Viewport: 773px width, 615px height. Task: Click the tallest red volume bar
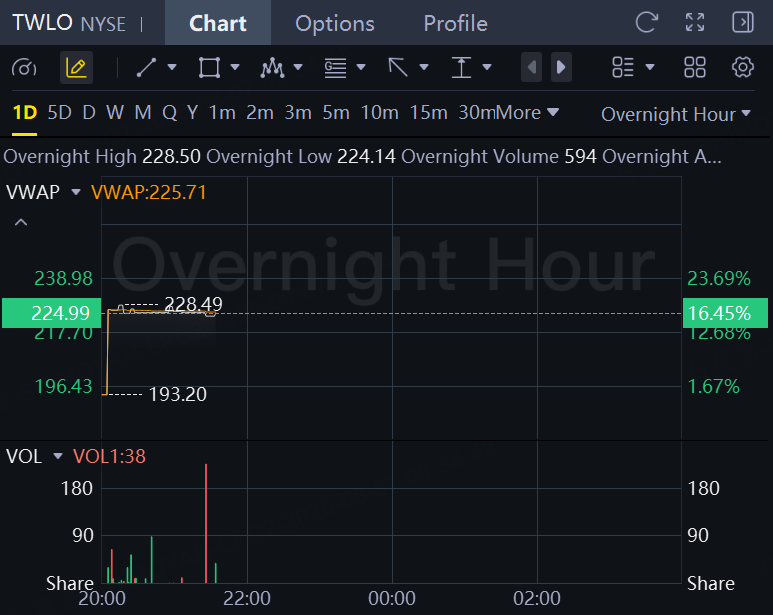pyautogui.click(x=206, y=523)
